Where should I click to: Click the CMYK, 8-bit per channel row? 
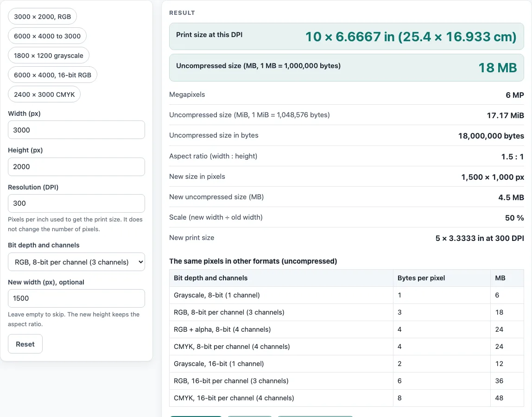tap(347, 347)
